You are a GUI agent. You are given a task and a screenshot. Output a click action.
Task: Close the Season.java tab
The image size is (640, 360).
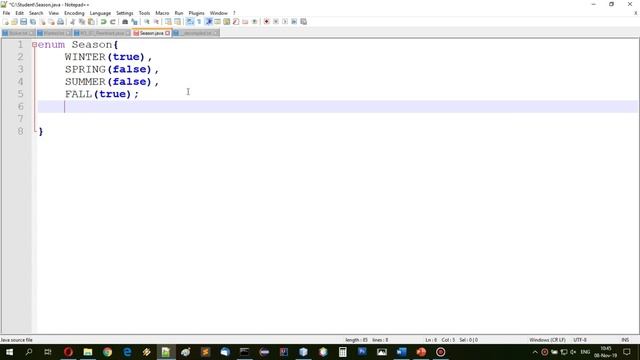pyautogui.click(x=167, y=33)
